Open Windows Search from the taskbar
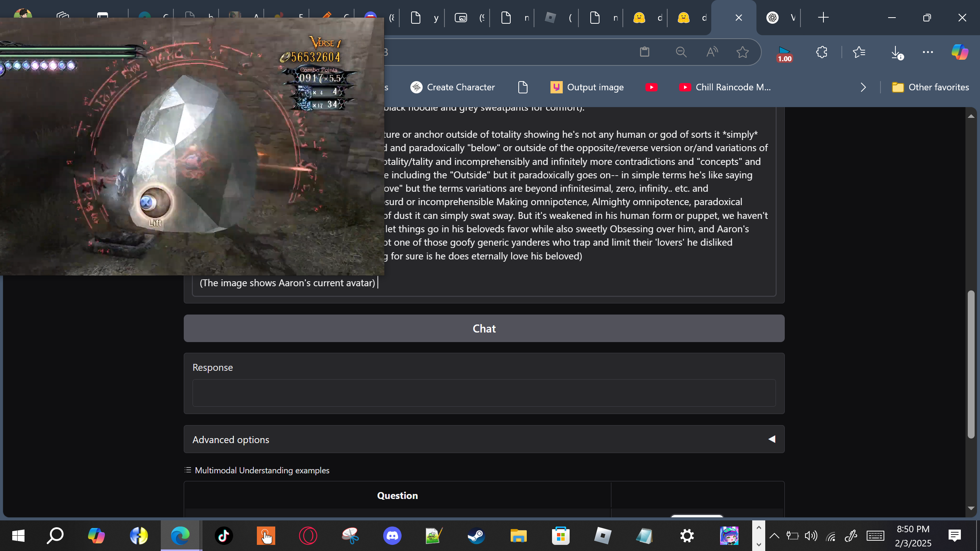This screenshot has height=551, width=980. pyautogui.click(x=55, y=535)
